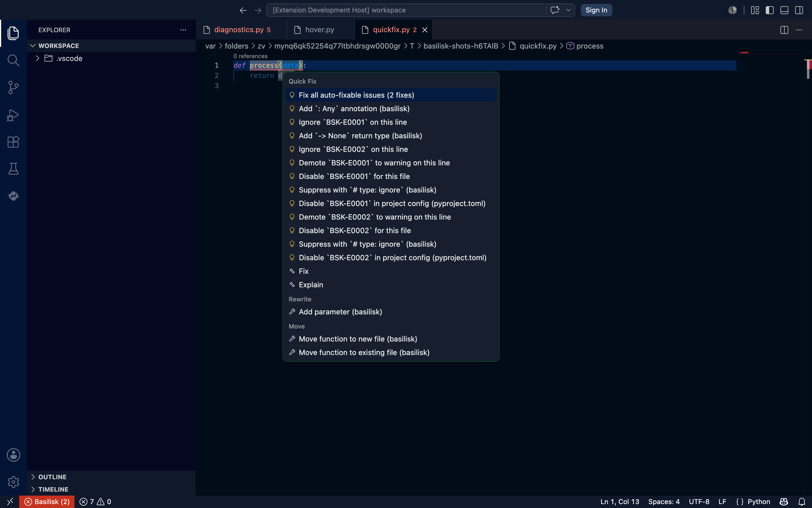Open the Search view icon

(14, 60)
